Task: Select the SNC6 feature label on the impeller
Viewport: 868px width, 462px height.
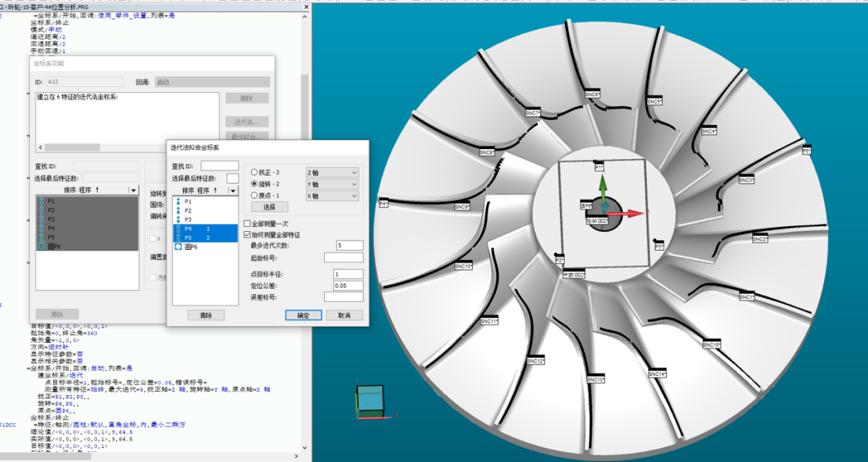Action: click(x=592, y=94)
